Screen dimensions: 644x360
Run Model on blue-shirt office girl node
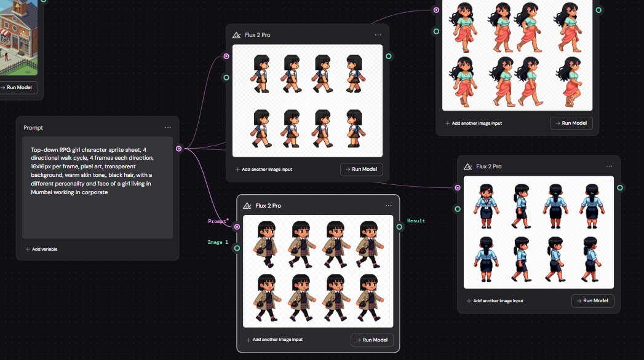coord(593,300)
